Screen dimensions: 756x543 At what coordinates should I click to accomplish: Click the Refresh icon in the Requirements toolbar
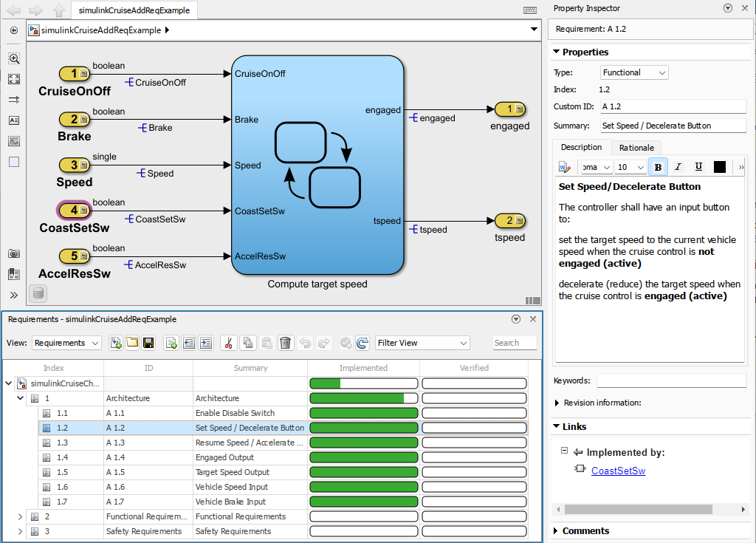click(x=362, y=343)
